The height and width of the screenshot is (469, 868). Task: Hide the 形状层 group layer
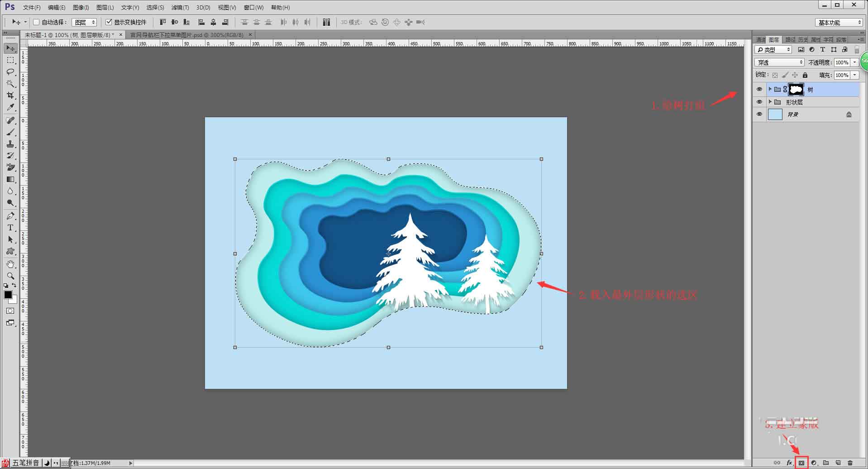(759, 102)
